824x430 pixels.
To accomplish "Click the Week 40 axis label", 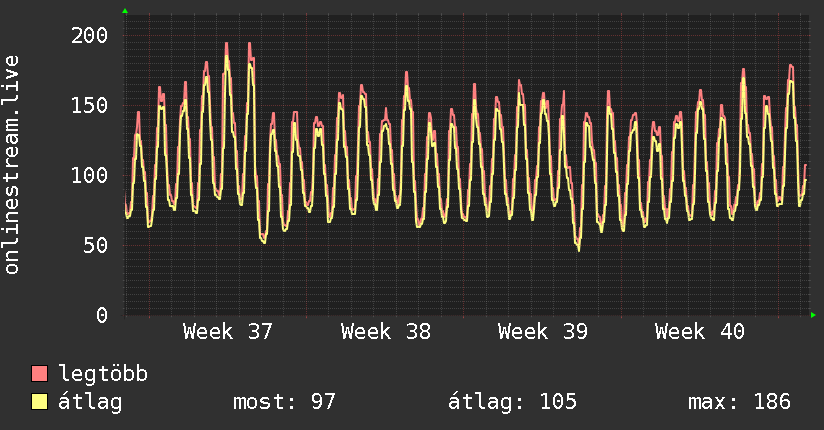I will pos(699,332).
